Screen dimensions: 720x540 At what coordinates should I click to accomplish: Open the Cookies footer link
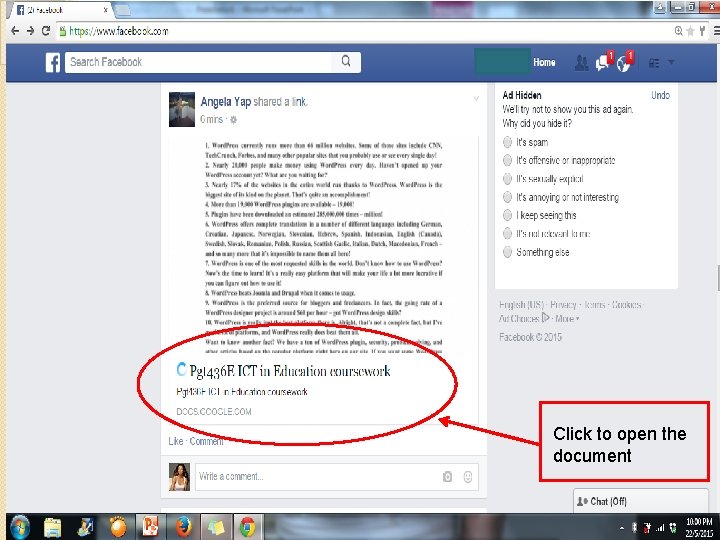point(626,305)
